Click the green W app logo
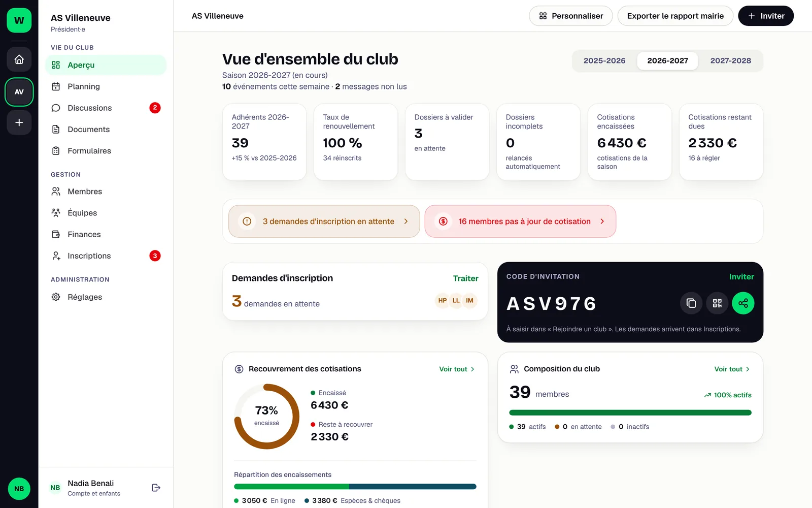This screenshot has height=508, width=812. [x=19, y=20]
